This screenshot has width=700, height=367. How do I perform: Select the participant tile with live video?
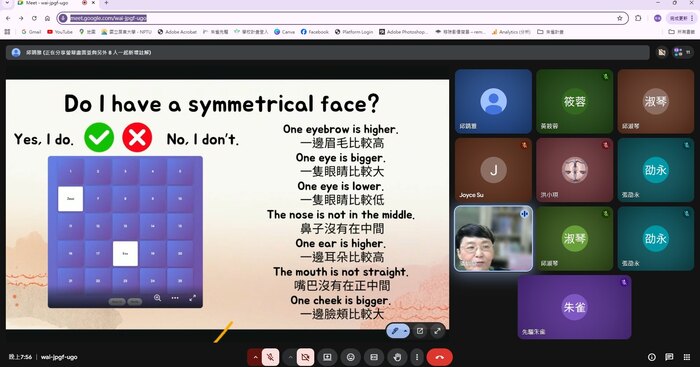coord(493,238)
